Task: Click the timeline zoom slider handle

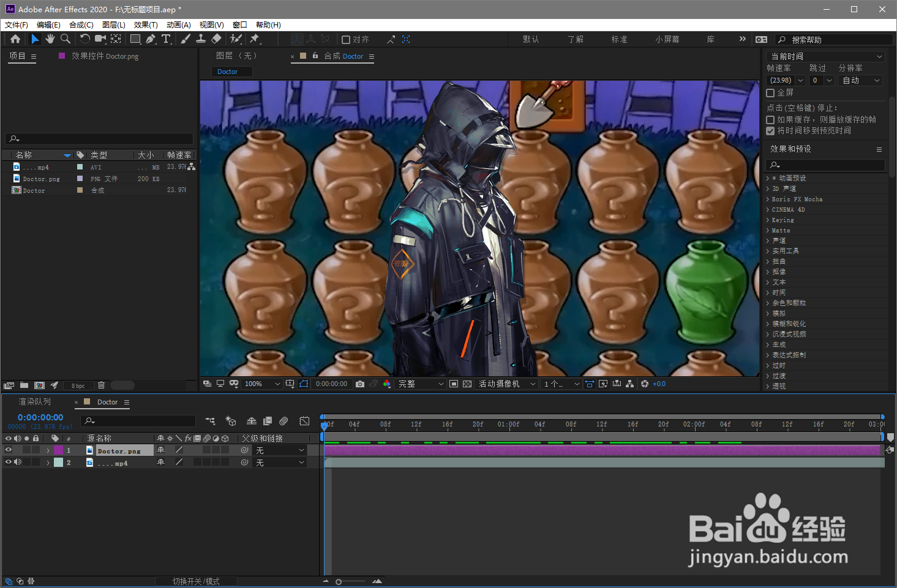Action: tap(339, 582)
